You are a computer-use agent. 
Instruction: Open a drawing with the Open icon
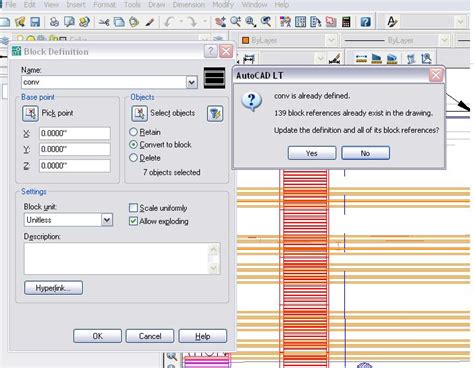20,22
